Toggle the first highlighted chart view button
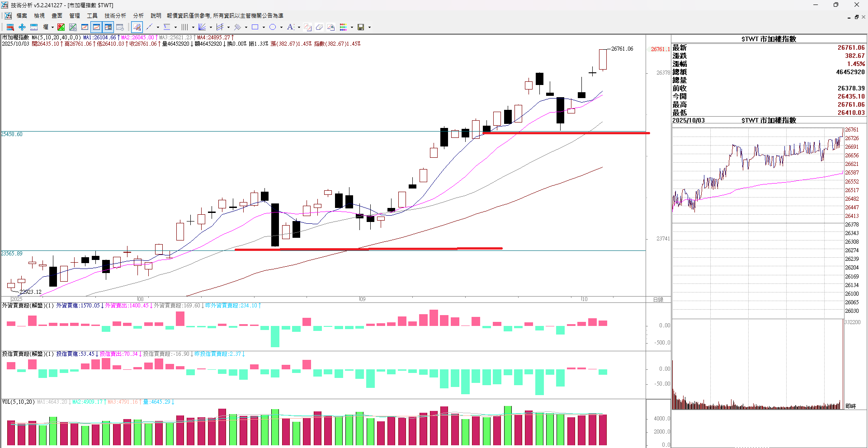The height and width of the screenshot is (448, 868). (96, 27)
